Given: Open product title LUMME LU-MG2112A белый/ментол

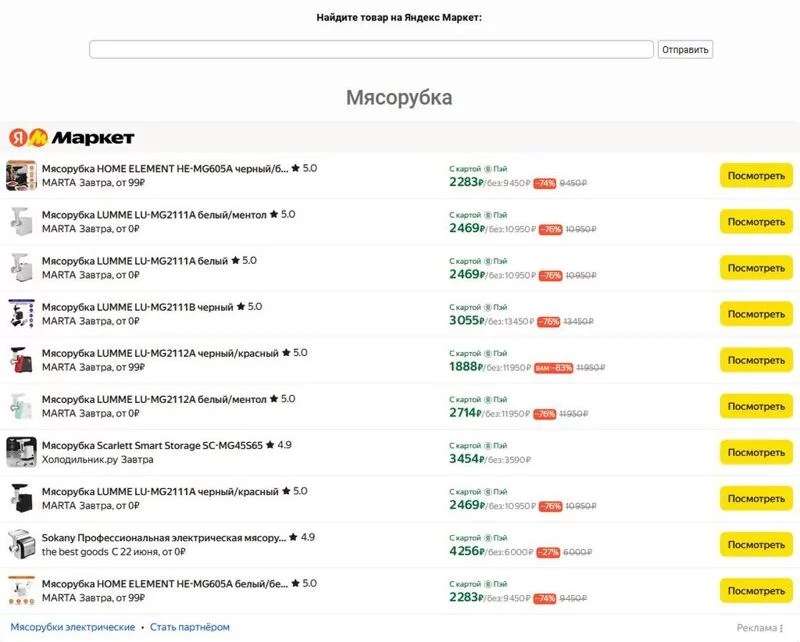Looking at the screenshot, I should [x=154, y=399].
